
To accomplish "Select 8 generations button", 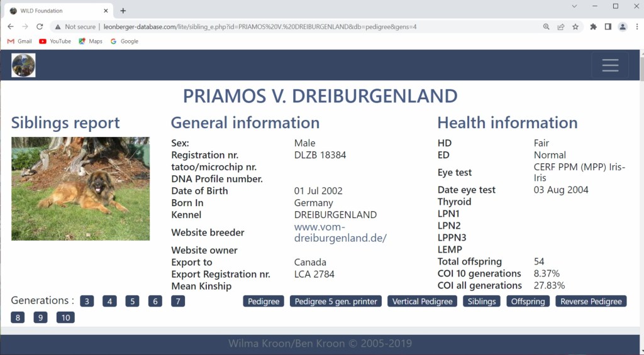I will click(18, 318).
